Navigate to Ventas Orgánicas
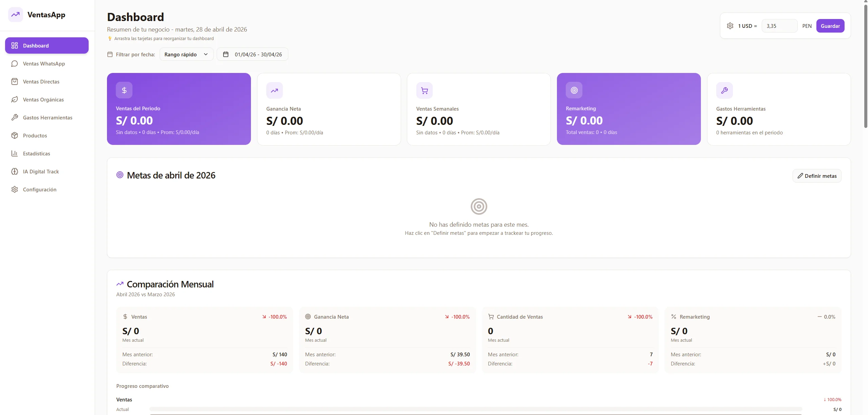Viewport: 868px width, 415px height. pos(47,99)
